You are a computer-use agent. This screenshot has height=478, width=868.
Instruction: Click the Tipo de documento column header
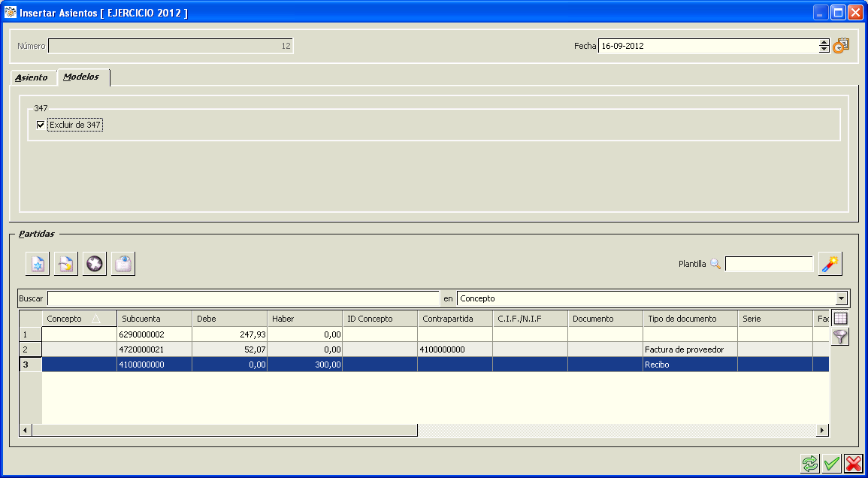(691, 319)
